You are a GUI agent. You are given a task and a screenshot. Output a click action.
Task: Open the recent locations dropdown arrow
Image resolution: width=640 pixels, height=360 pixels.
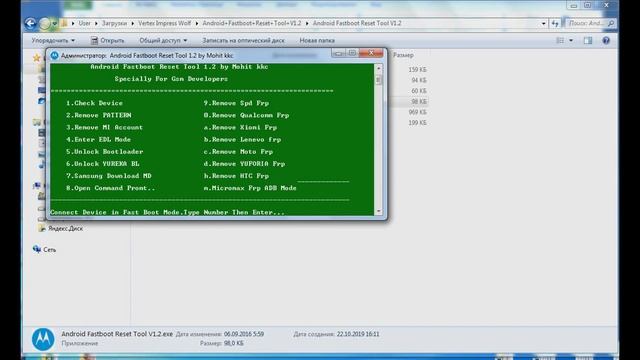point(55,24)
